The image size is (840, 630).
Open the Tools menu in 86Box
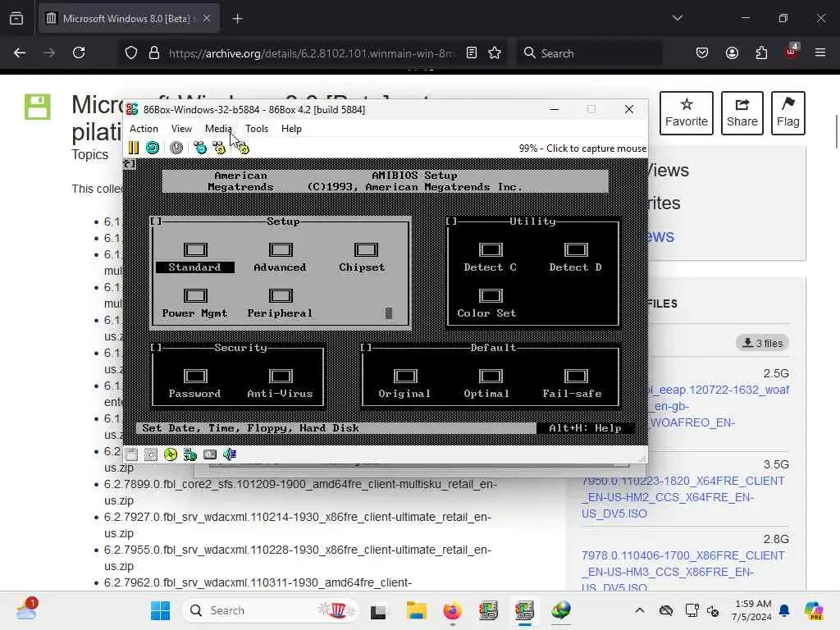[257, 129]
